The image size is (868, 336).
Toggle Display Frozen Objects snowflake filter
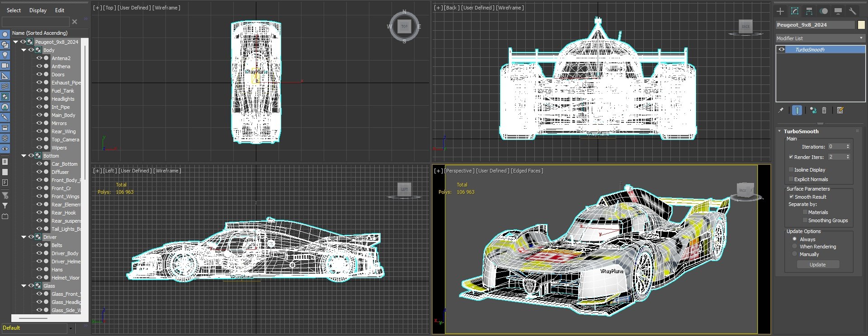click(5, 138)
